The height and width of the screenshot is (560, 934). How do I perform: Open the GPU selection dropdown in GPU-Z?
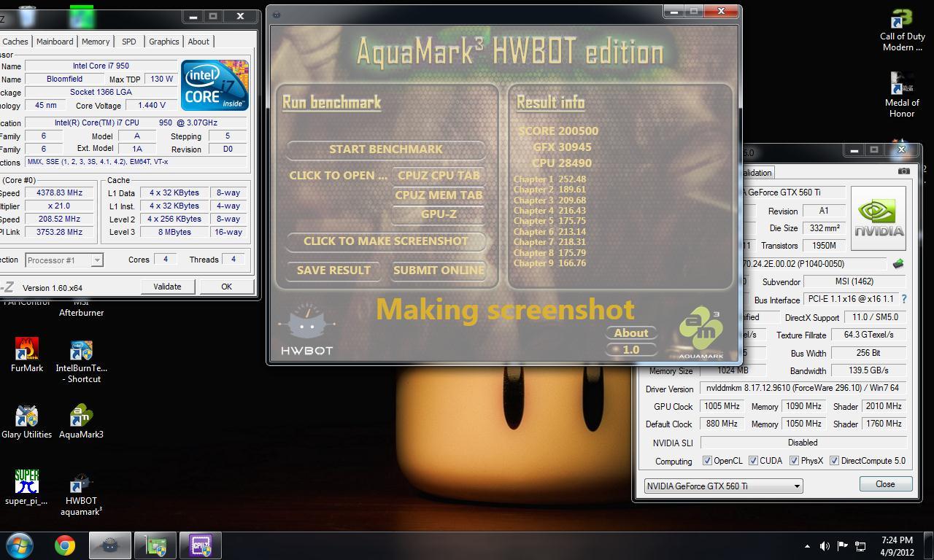[x=723, y=486]
